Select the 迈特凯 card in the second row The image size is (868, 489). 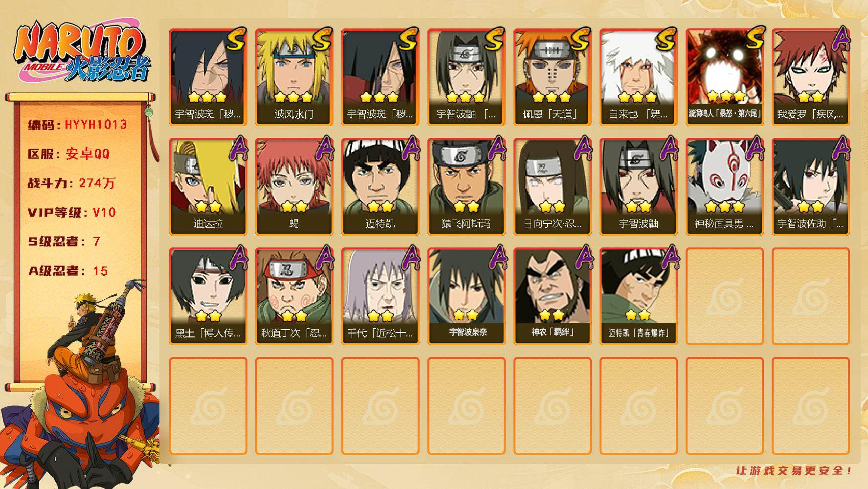coord(380,187)
